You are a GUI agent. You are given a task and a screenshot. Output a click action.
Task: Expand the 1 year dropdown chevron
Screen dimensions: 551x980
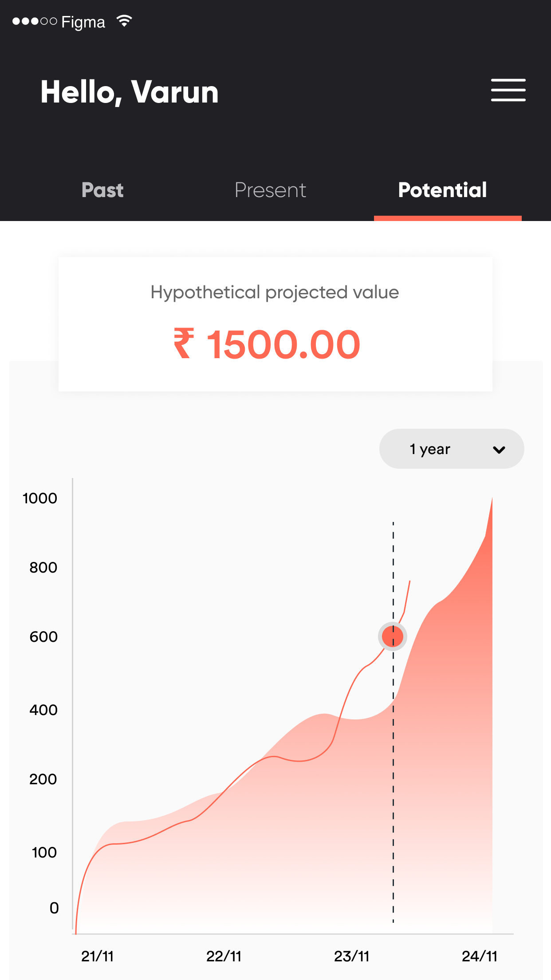click(499, 450)
